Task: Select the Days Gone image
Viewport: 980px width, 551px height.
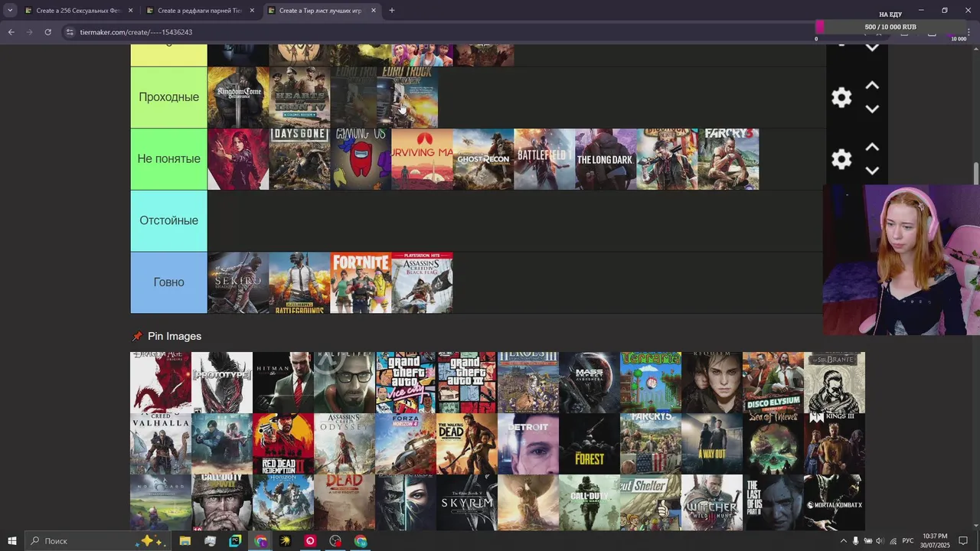Action: (299, 159)
